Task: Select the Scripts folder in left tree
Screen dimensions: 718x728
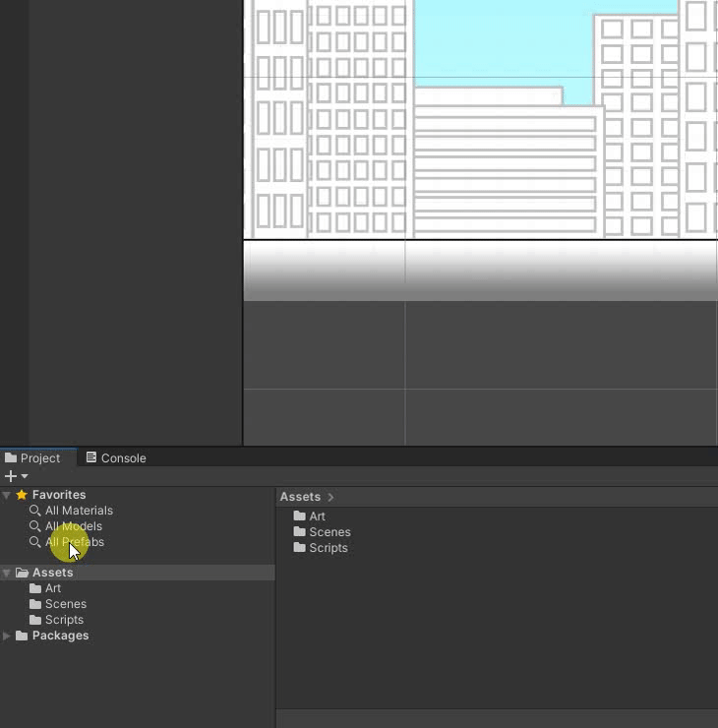Action: click(x=64, y=620)
